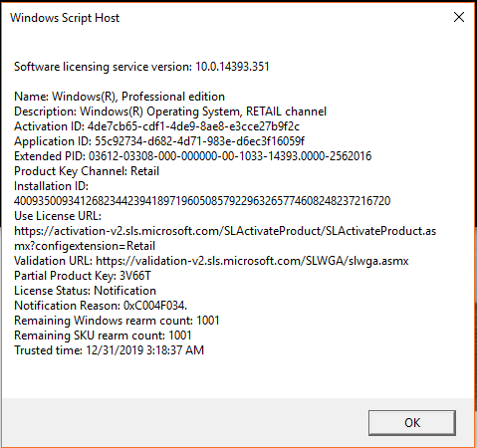Click the Trusted time line

click(x=109, y=350)
